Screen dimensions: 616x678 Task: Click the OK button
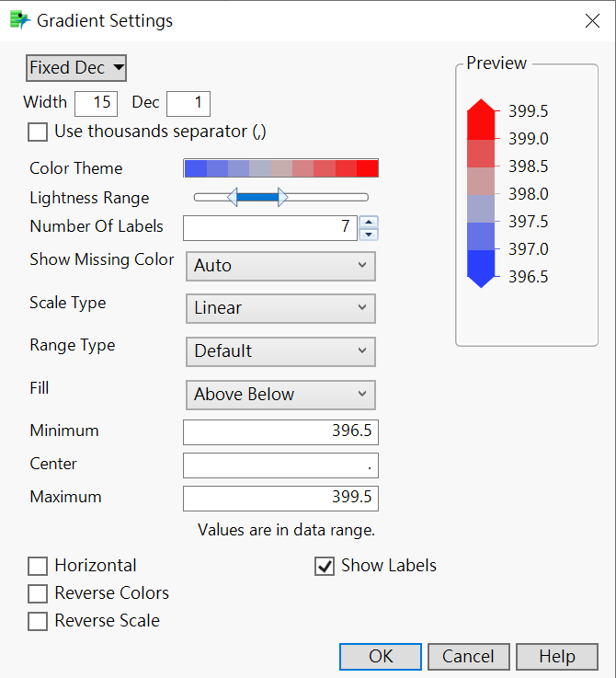click(x=381, y=656)
